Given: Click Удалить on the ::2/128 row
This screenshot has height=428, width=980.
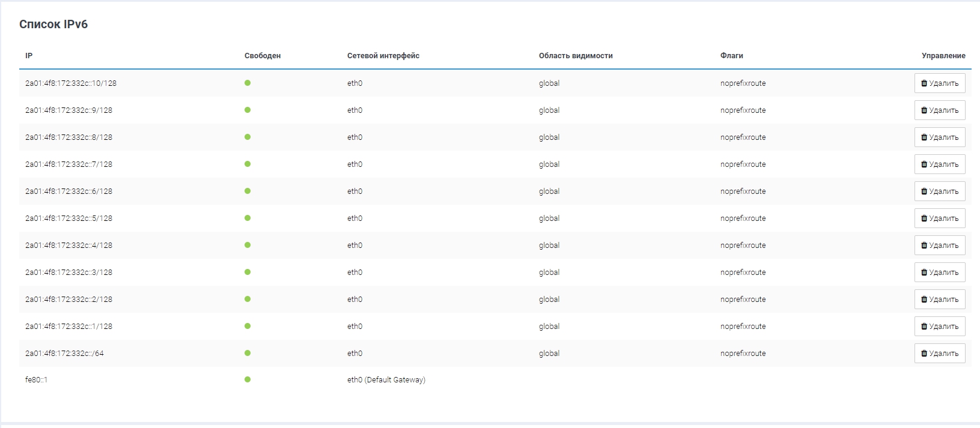Looking at the screenshot, I should 939,300.
